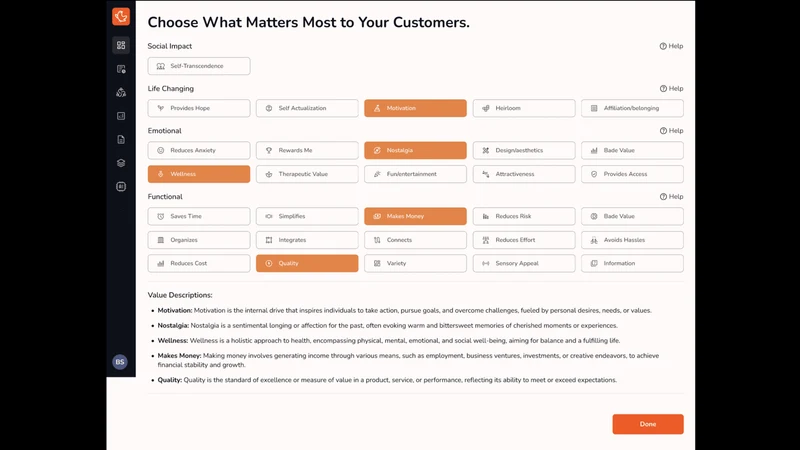Toggle the Wellness chip off
This screenshot has height=450, width=800.
click(x=199, y=174)
